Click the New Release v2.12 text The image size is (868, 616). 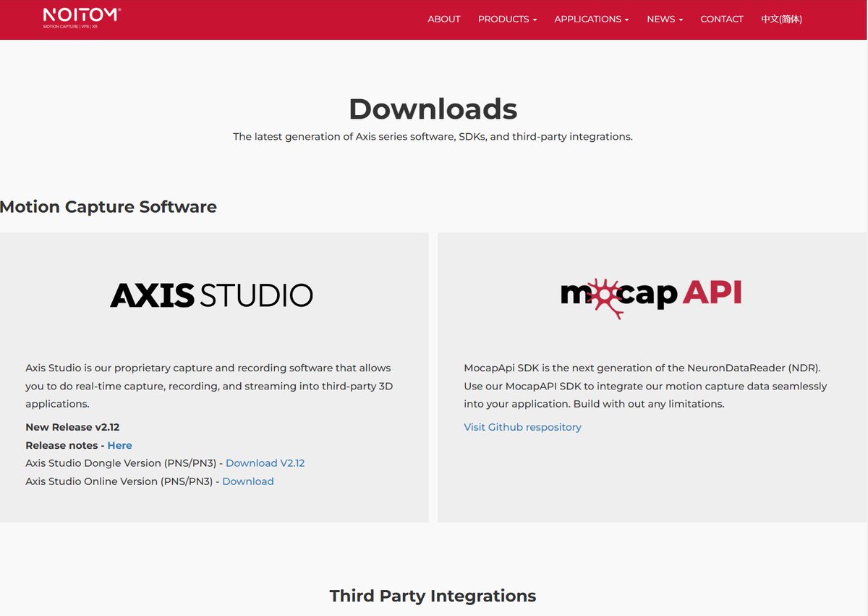(72, 427)
